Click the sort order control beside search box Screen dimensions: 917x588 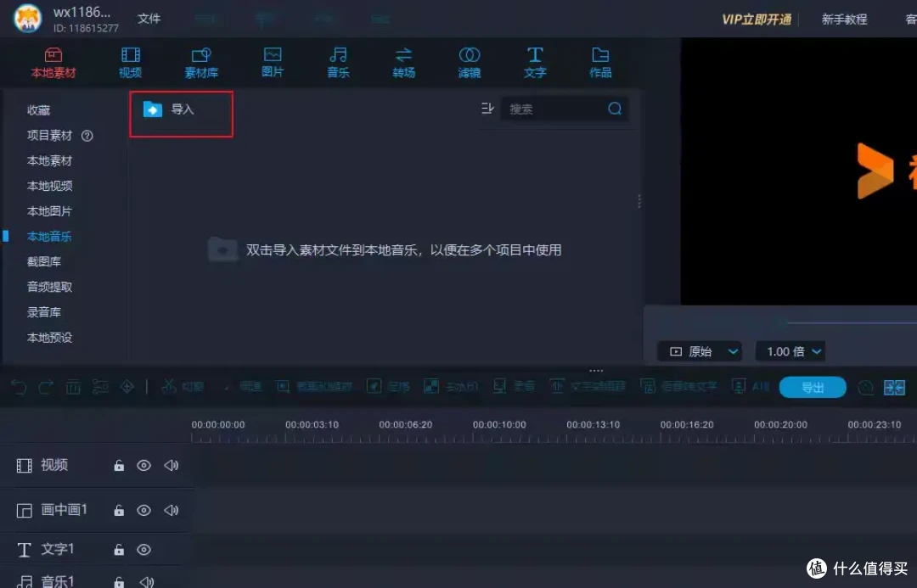coord(487,109)
